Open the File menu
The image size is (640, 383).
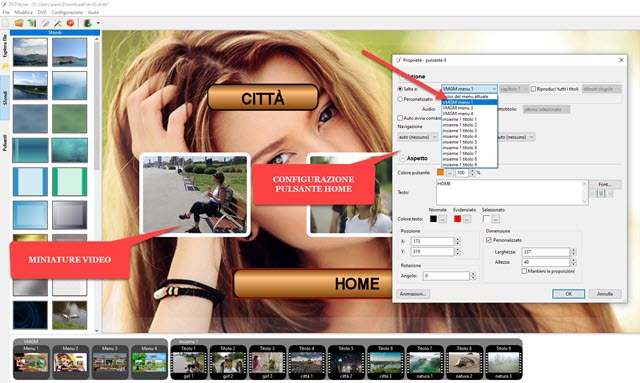(x=6, y=13)
